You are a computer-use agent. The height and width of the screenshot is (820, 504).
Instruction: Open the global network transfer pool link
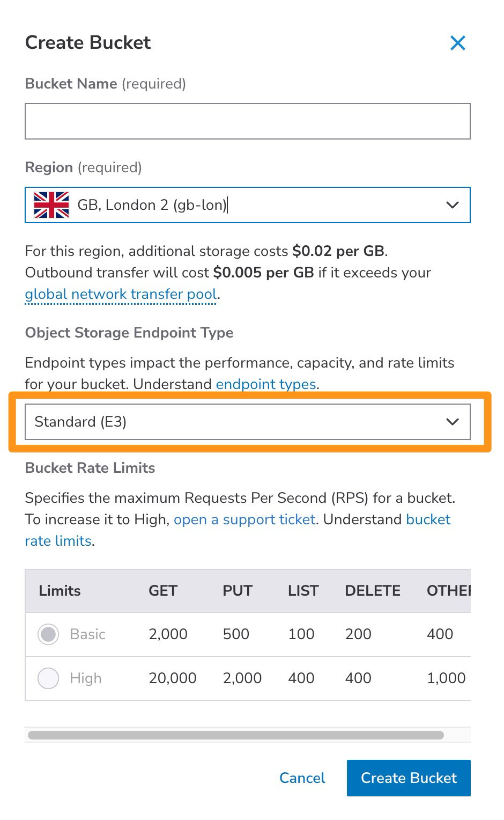(121, 294)
